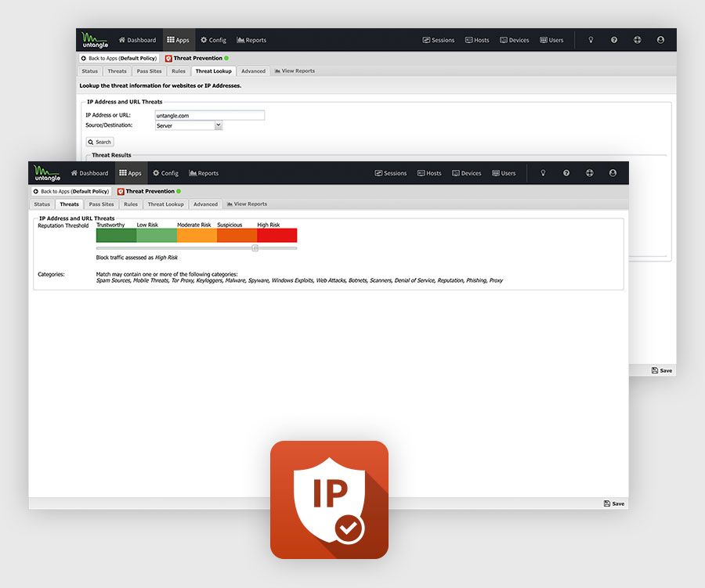
Task: Click the support lifebuoy icon in the front window
Action: (589, 173)
